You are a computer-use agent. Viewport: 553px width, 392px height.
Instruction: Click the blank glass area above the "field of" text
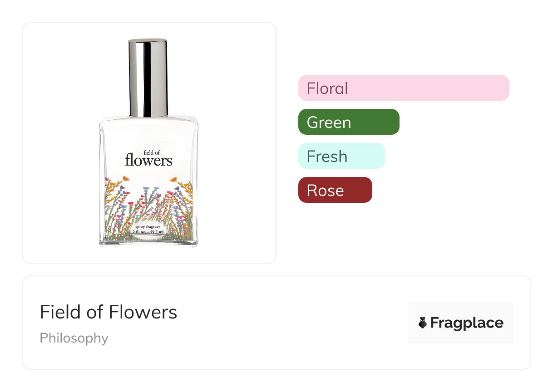pyautogui.click(x=148, y=134)
